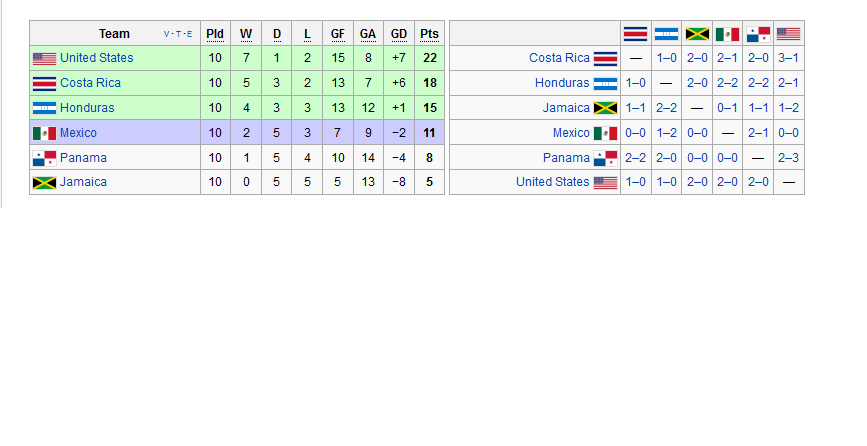Open Costa Rica vs United States 3–1 result
Image resolution: width=867 pixels, height=446 pixels.
click(x=788, y=58)
